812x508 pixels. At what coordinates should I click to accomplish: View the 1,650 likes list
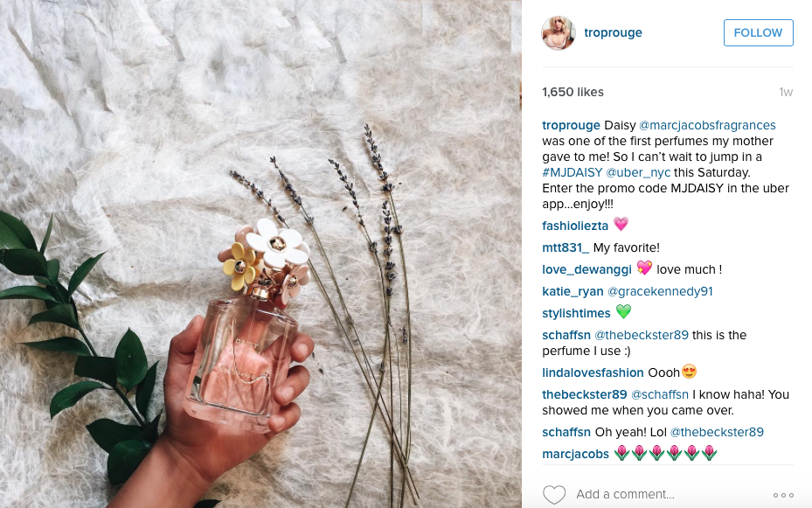(573, 92)
